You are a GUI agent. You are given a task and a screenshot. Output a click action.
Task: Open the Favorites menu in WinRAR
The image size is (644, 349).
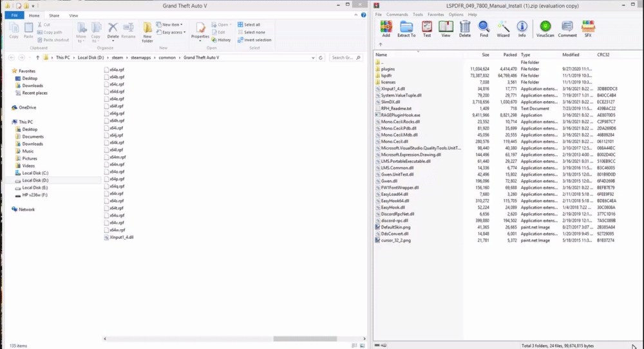click(436, 15)
